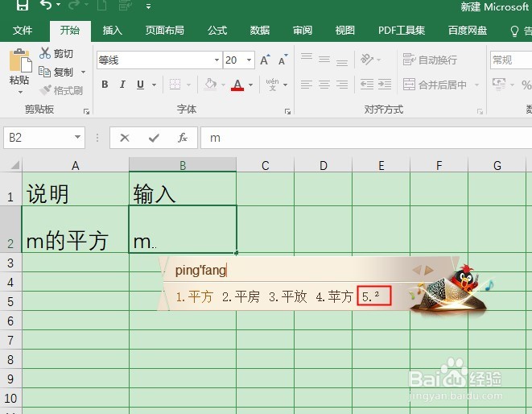Open the PDF工具集 tab
Viewport: 532px width, 414px height.
(x=402, y=31)
